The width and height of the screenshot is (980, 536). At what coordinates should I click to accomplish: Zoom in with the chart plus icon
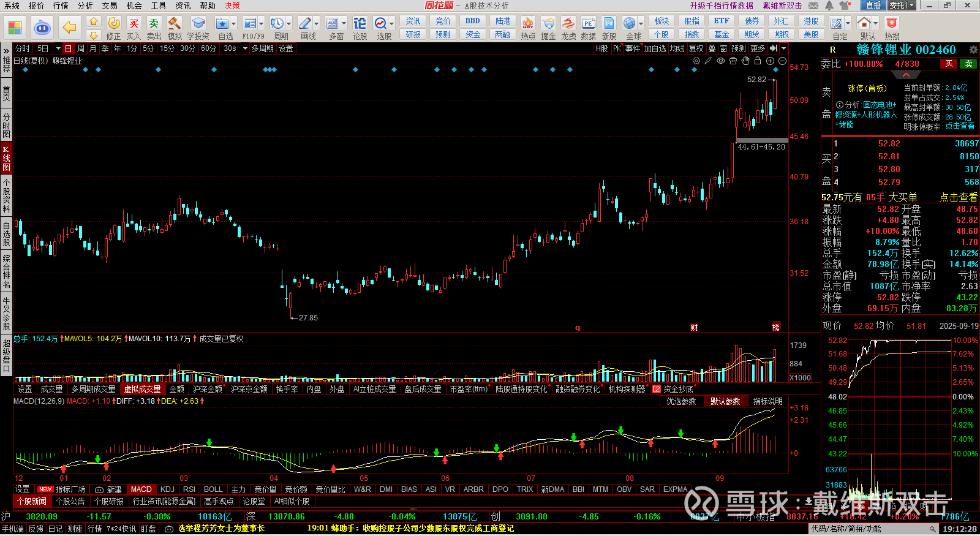pyautogui.click(x=770, y=61)
